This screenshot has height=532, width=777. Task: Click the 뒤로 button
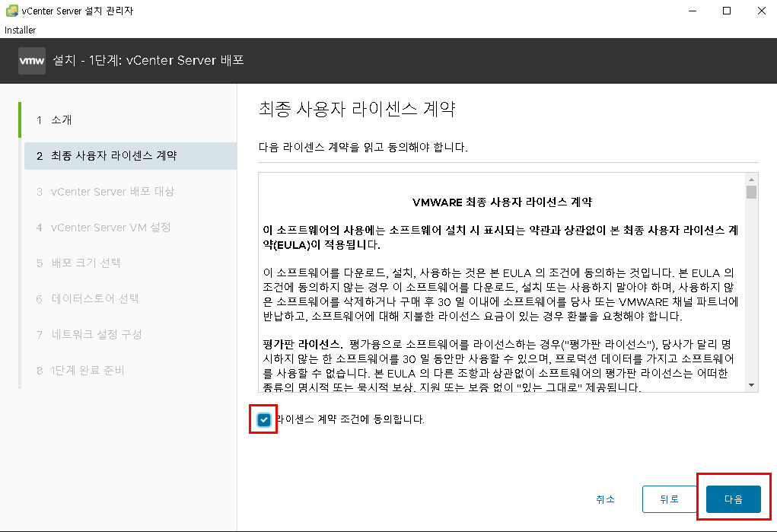pyautogui.click(x=670, y=499)
